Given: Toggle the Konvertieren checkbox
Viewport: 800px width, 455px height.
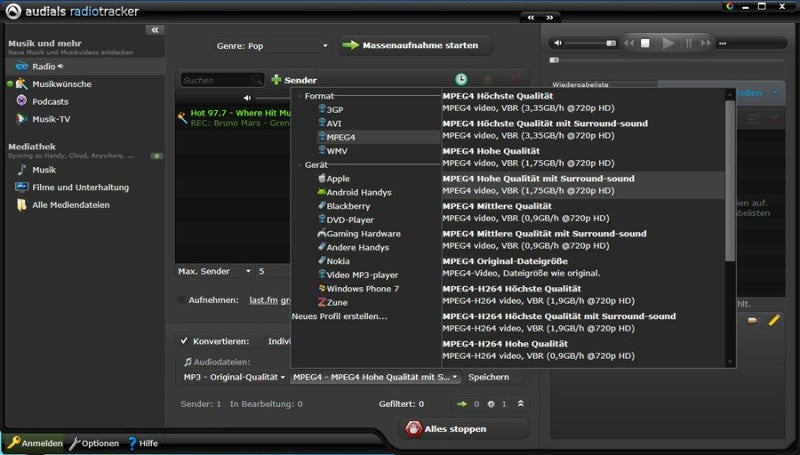Looking at the screenshot, I should coord(184,341).
